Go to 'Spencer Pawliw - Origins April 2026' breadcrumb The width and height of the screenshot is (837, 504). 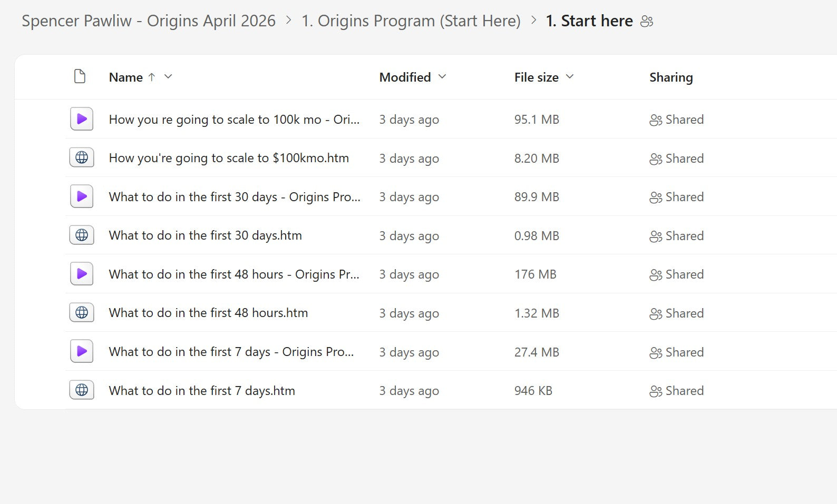[x=149, y=21]
